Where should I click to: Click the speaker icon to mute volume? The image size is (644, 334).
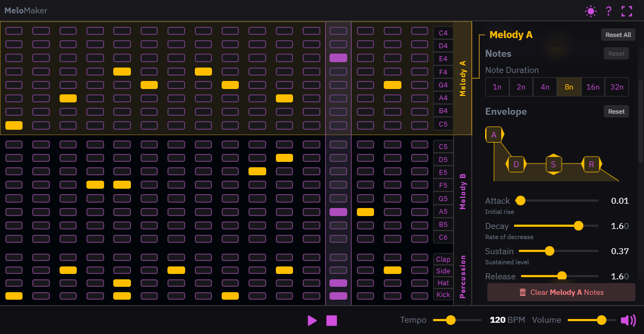(628, 320)
